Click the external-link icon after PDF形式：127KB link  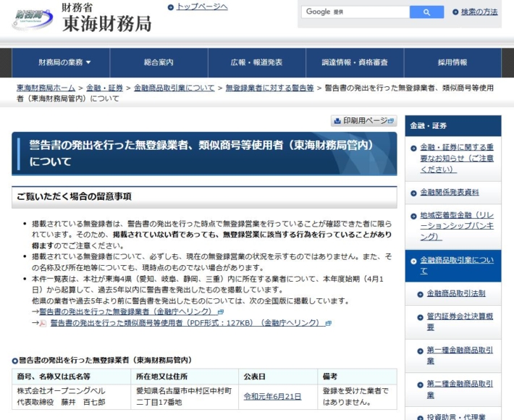tap(328, 323)
